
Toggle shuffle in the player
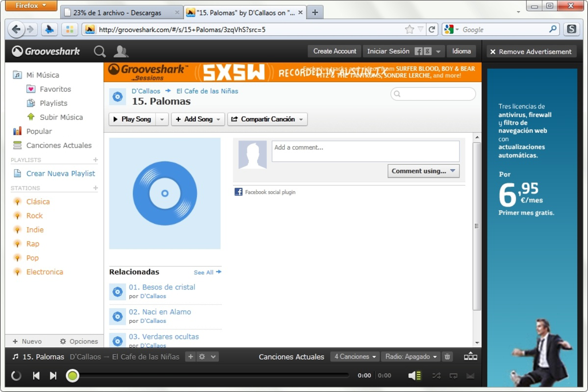pyautogui.click(x=436, y=375)
